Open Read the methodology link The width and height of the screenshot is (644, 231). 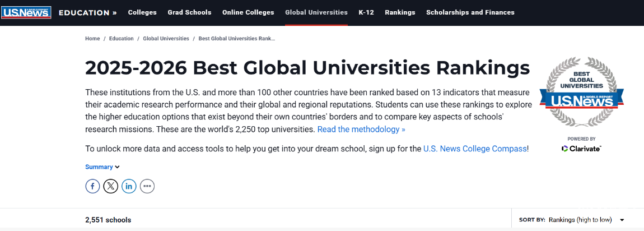point(361,130)
